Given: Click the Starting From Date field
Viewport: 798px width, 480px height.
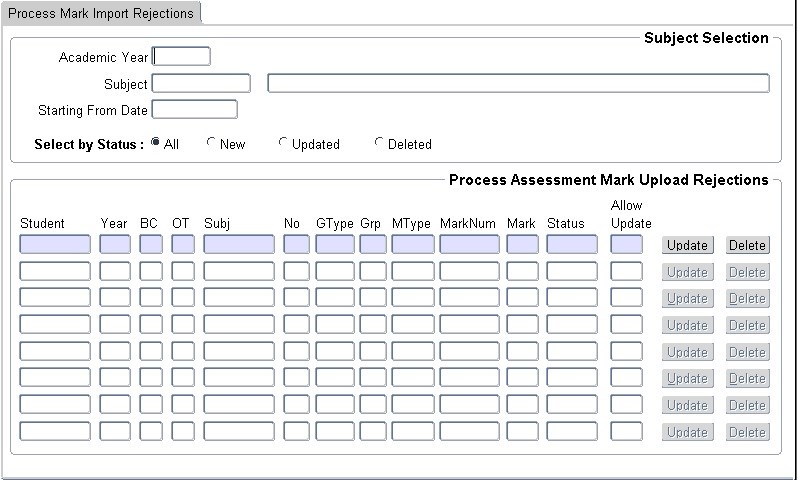Looking at the screenshot, I should (194, 110).
